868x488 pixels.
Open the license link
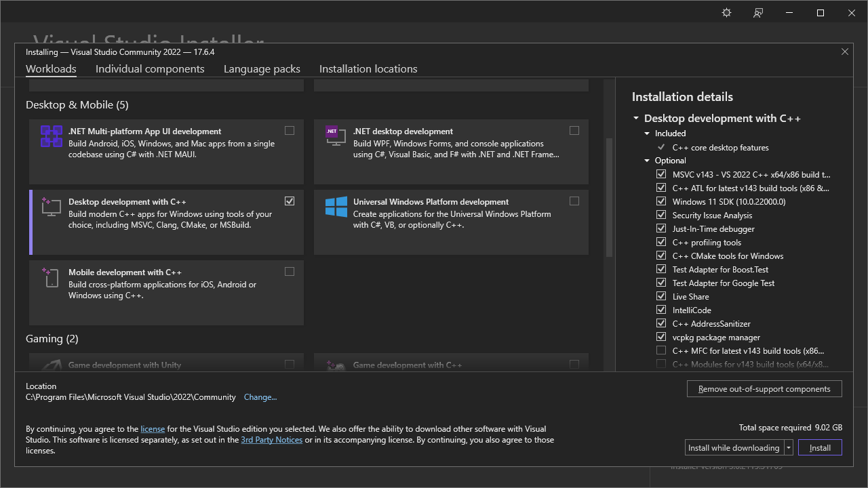[x=153, y=429]
